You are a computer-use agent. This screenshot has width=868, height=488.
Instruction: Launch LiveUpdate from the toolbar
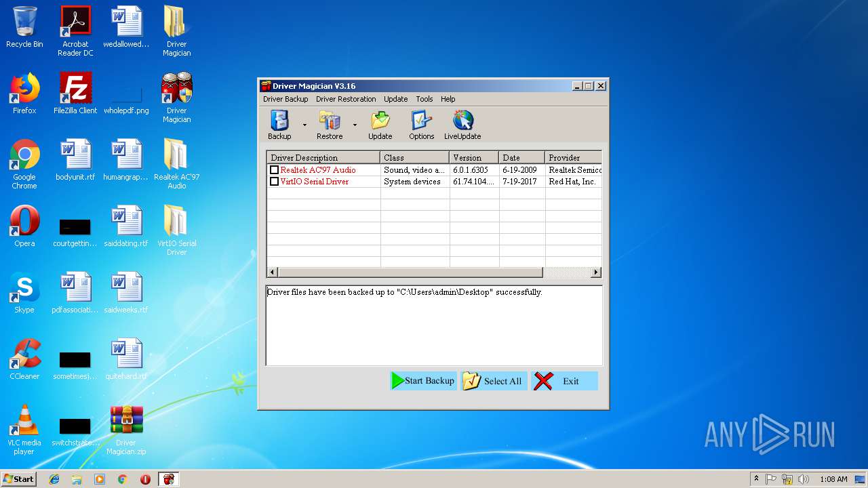[x=462, y=125]
